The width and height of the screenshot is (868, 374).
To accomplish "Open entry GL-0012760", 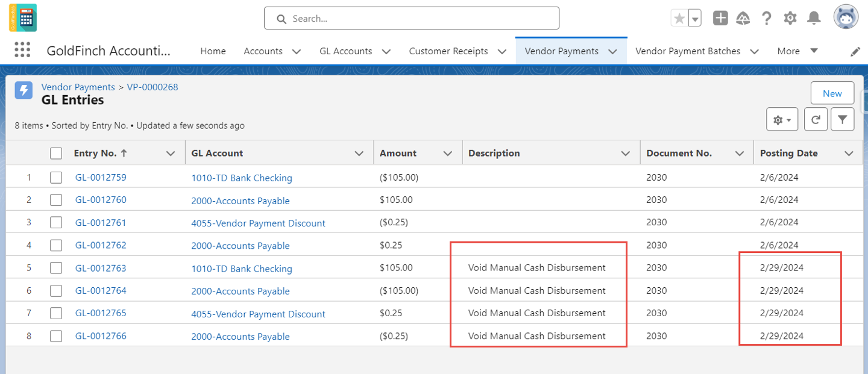I will (x=101, y=200).
